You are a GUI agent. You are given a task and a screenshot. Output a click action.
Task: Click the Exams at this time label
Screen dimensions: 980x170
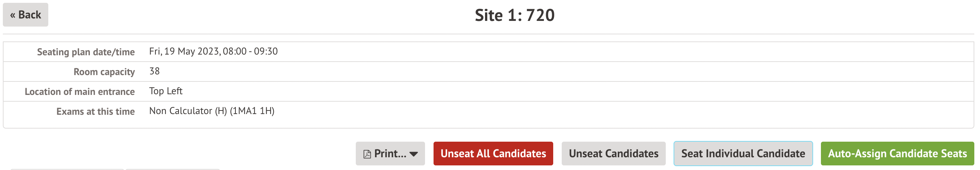coord(95,111)
